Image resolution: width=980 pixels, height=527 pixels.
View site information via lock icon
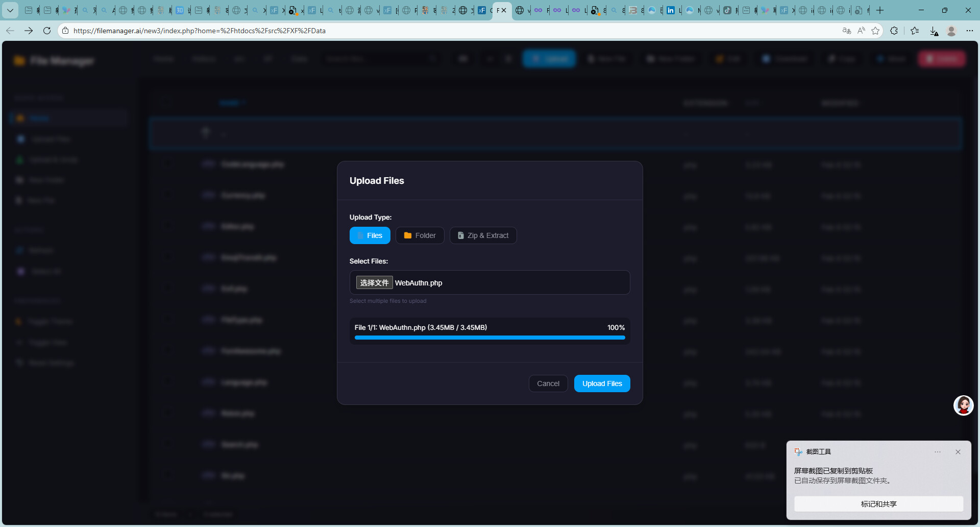[x=65, y=31]
